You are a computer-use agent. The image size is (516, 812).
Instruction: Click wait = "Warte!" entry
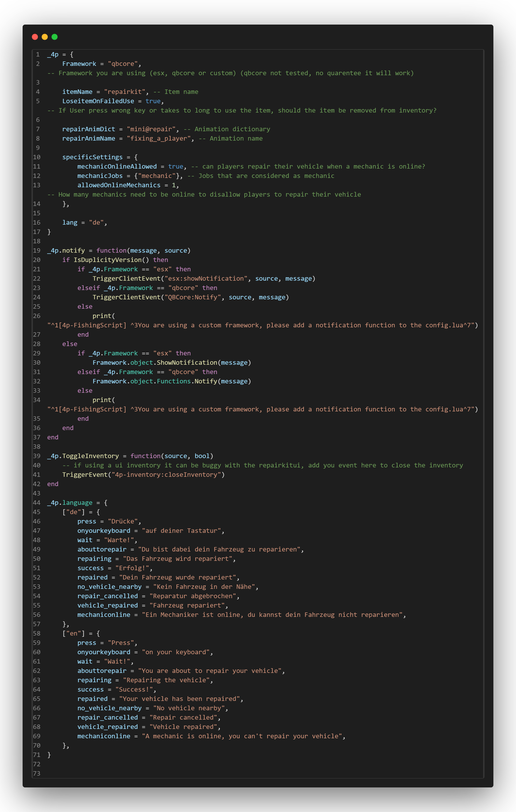coord(107,540)
